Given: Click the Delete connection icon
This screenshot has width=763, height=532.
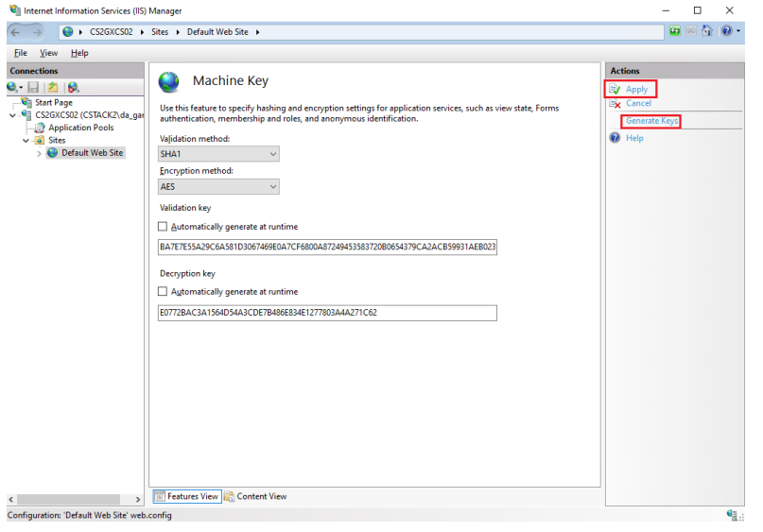Looking at the screenshot, I should [73, 87].
